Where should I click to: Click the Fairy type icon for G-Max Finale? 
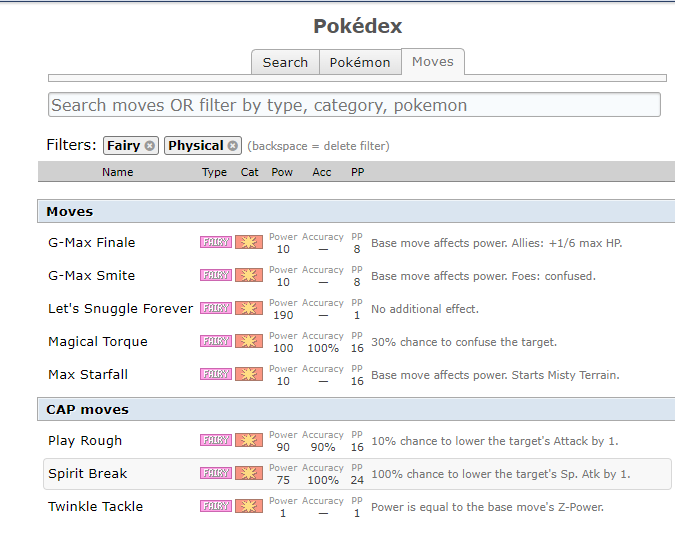coord(216,242)
